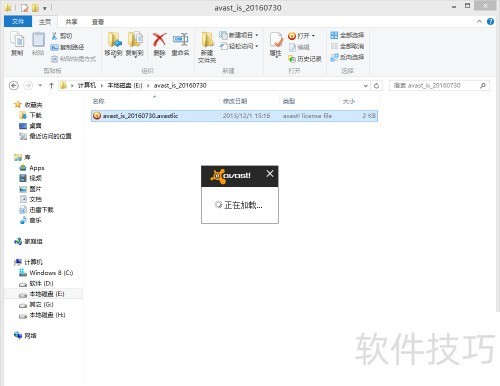Click 历史记录 (History) in the ribbon
This screenshot has width=500, height=386.
pos(305,59)
